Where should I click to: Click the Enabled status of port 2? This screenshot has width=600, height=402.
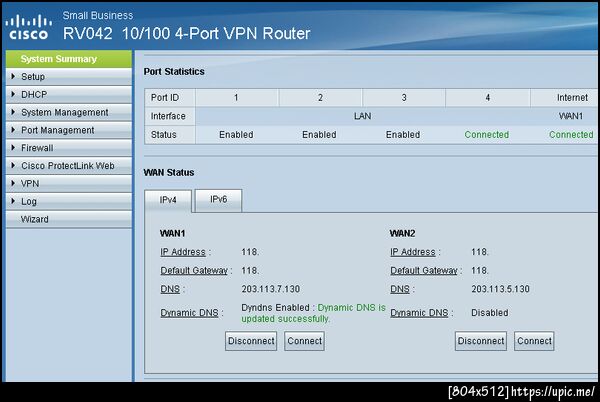point(320,135)
